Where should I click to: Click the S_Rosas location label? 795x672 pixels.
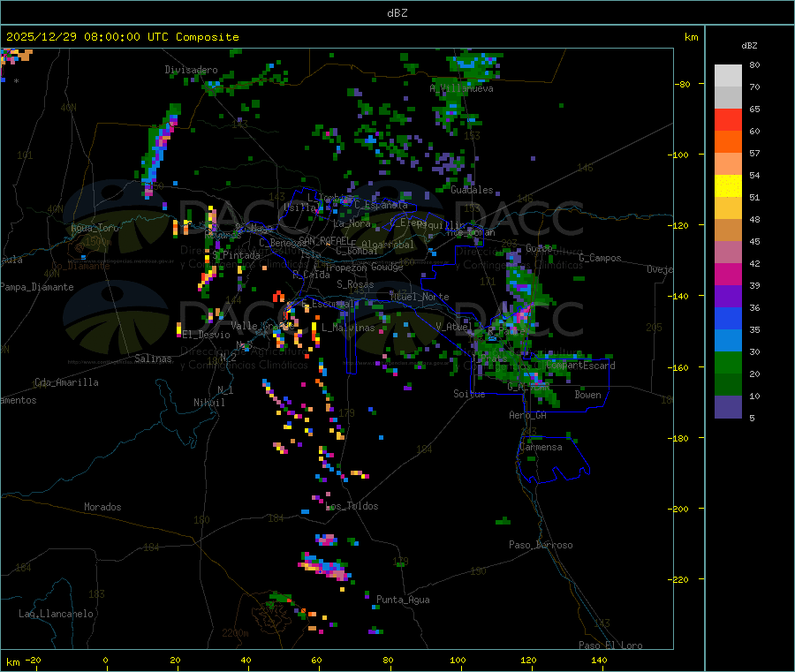[355, 284]
